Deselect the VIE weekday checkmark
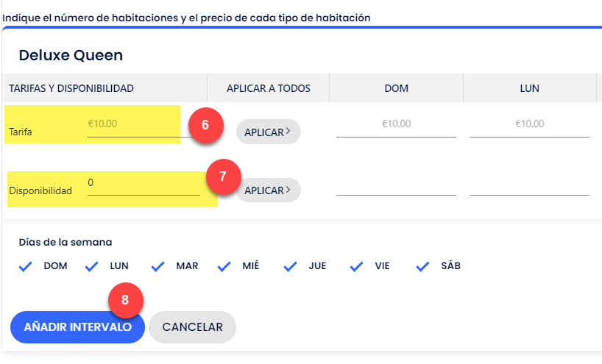The width and height of the screenshot is (602, 364). [357, 266]
